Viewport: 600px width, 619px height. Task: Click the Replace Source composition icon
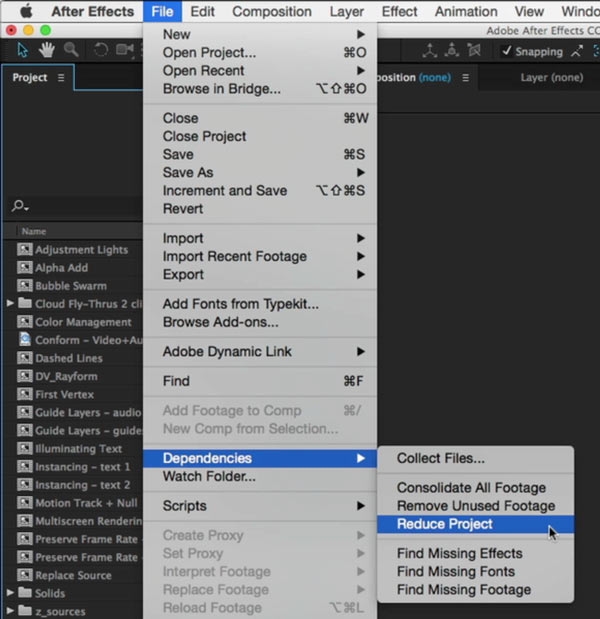point(24,575)
